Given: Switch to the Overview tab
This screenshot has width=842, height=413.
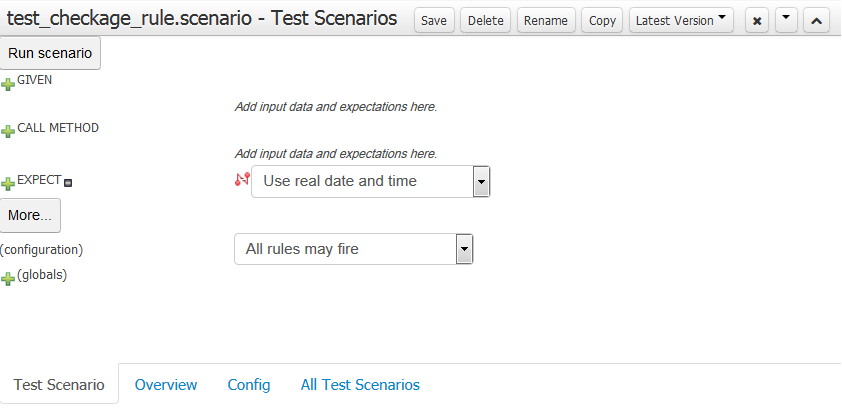Looking at the screenshot, I should point(166,385).
